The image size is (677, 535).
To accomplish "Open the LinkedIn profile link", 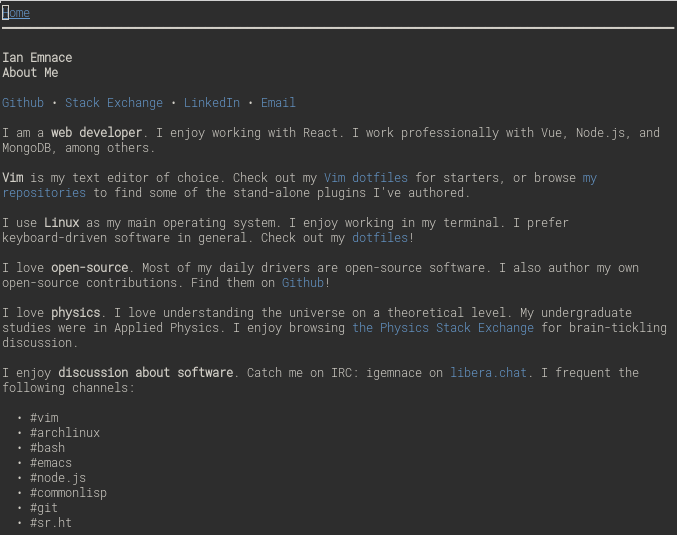I will pyautogui.click(x=212, y=103).
